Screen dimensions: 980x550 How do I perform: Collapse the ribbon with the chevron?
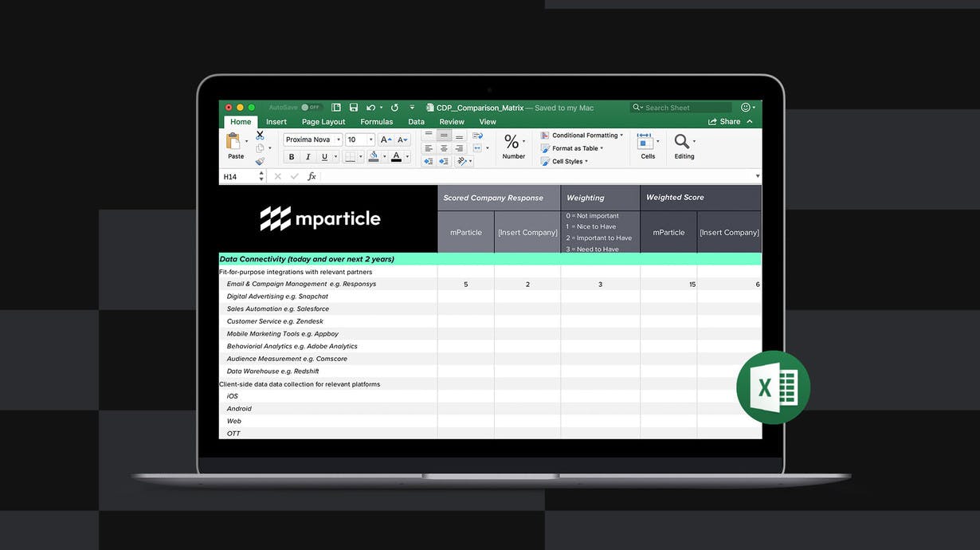point(750,122)
